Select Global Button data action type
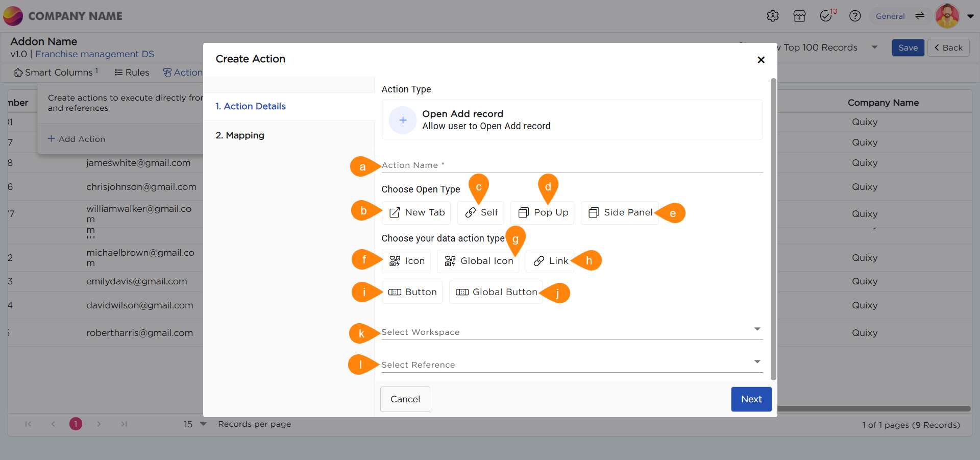Screen dimensions: 980x460 [x=496, y=292]
